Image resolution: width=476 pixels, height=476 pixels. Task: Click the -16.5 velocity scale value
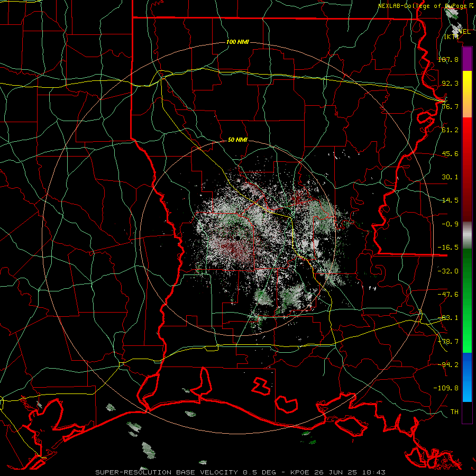[448, 248]
